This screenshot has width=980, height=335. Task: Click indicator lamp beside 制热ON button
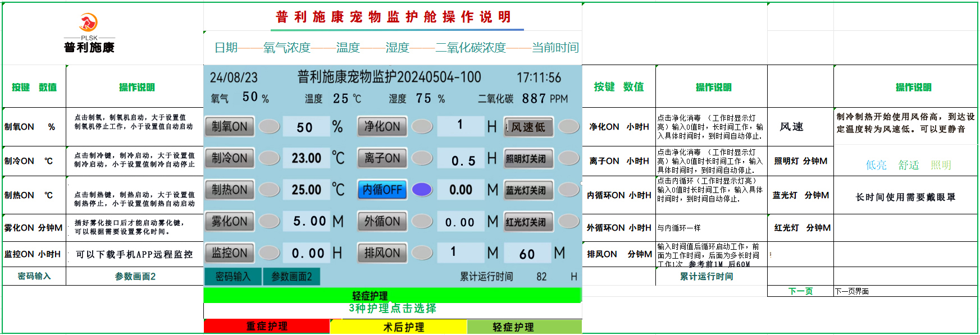(x=269, y=190)
